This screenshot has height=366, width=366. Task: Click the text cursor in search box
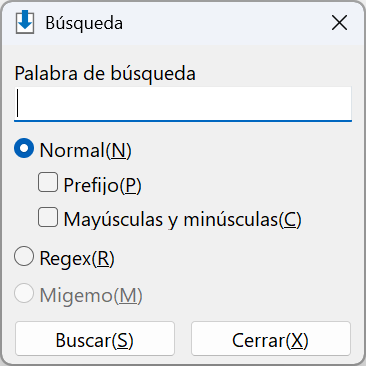click(x=18, y=103)
